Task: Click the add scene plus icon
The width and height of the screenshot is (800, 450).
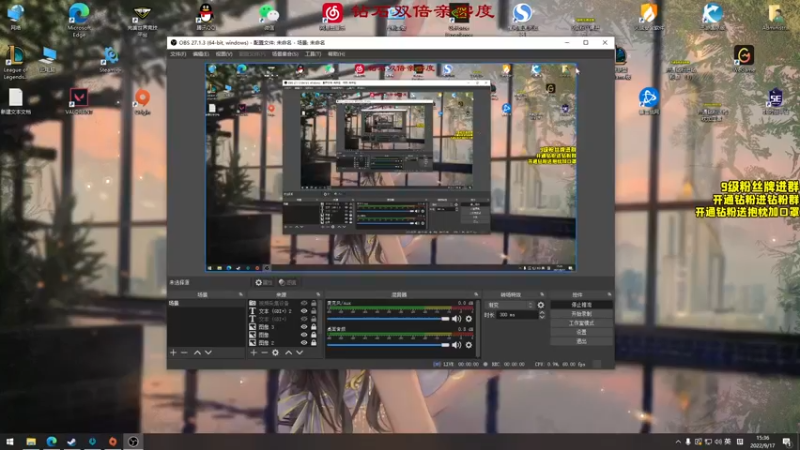Action: coord(173,353)
